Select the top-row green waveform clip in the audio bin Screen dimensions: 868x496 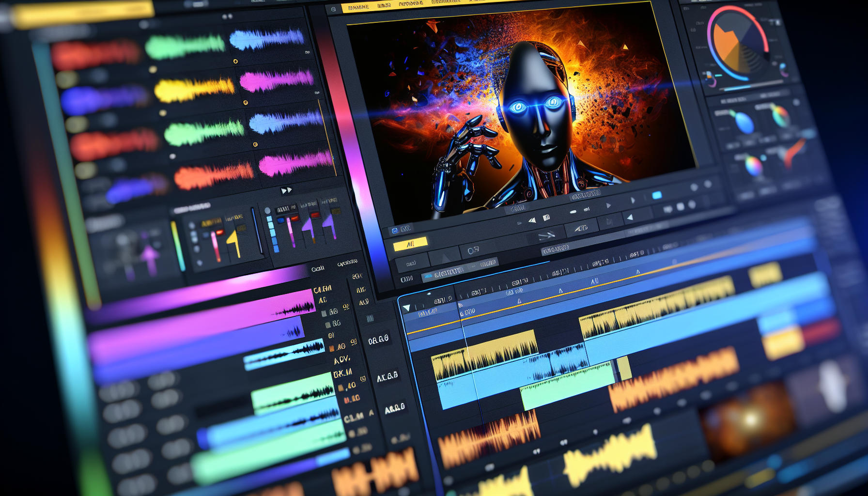tap(185, 47)
